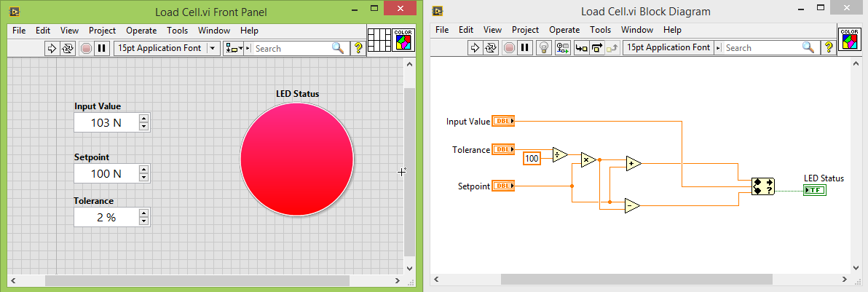This screenshot has width=868, height=292.
Task: Click Run Continuously in Block Diagram toolbar
Action: tap(490, 47)
